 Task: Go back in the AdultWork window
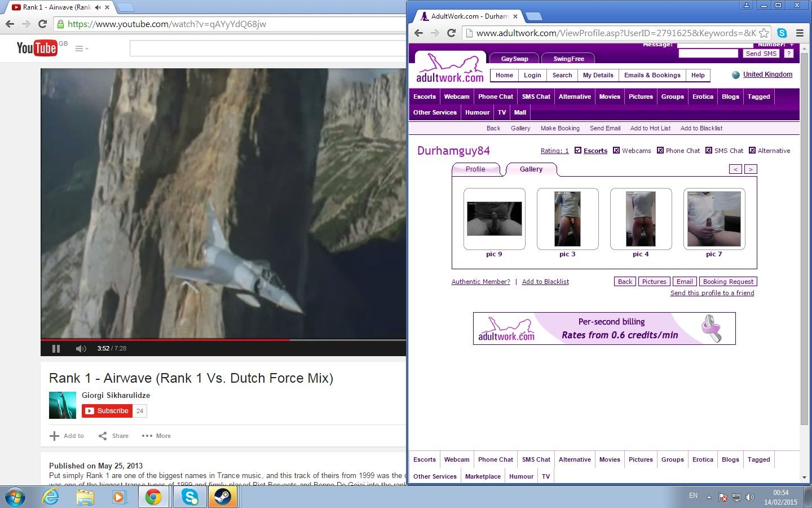click(x=418, y=33)
